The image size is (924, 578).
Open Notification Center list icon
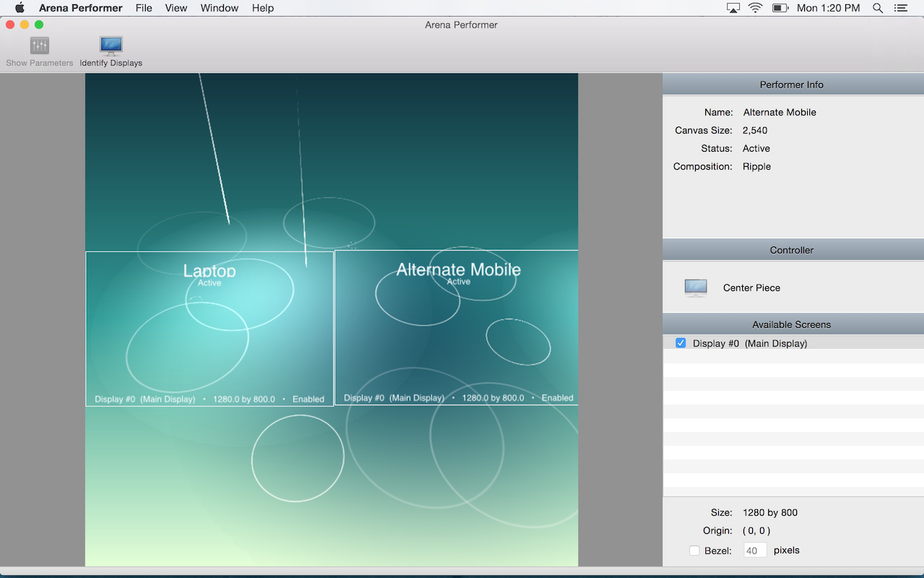tap(900, 8)
